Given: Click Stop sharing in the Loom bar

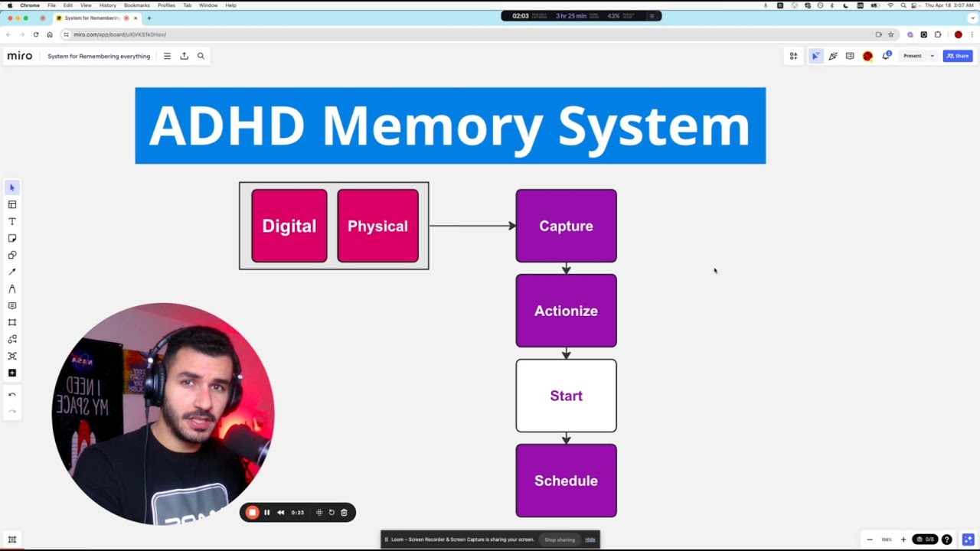Looking at the screenshot, I should point(560,540).
